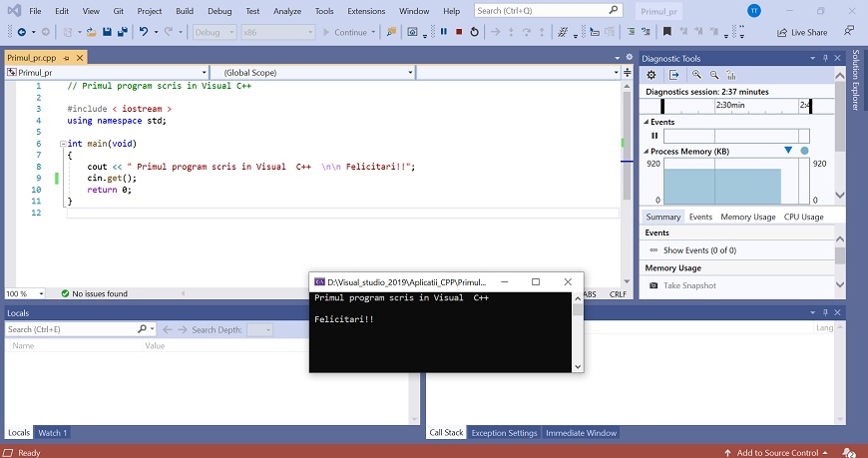868x458 pixels.
Task: Click the Undo arrow icon
Action: pos(144,32)
